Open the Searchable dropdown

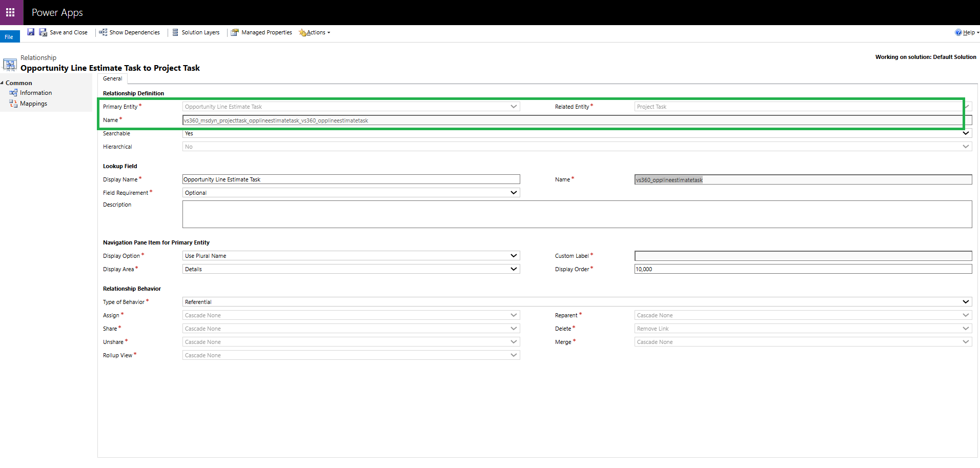tap(577, 133)
